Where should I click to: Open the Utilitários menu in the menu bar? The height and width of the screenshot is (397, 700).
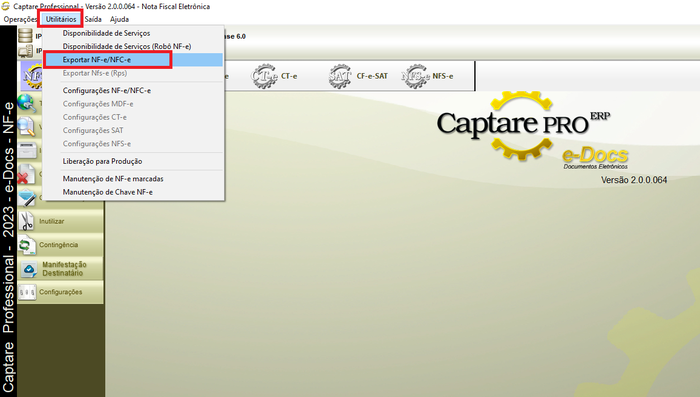[61, 19]
